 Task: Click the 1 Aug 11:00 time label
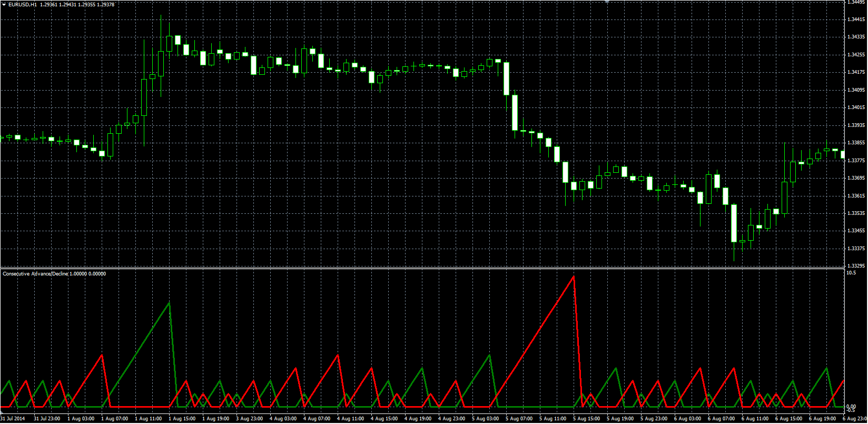pos(149,419)
